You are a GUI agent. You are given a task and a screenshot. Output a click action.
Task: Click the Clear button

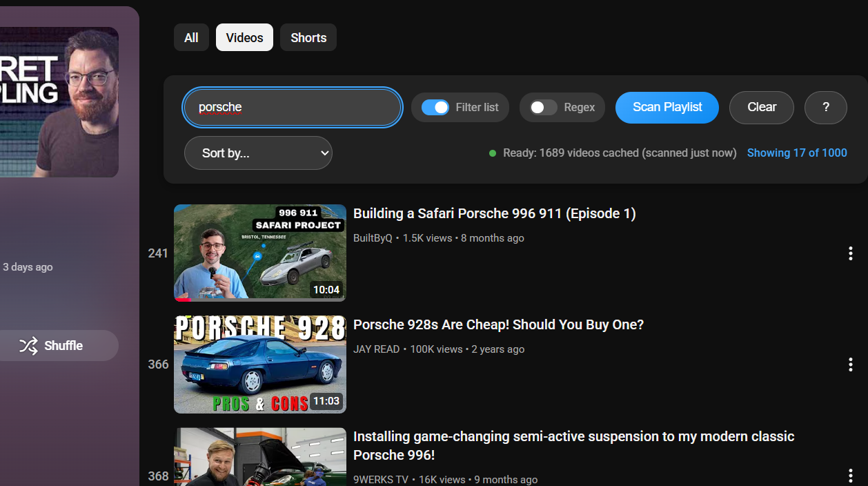tap(762, 107)
